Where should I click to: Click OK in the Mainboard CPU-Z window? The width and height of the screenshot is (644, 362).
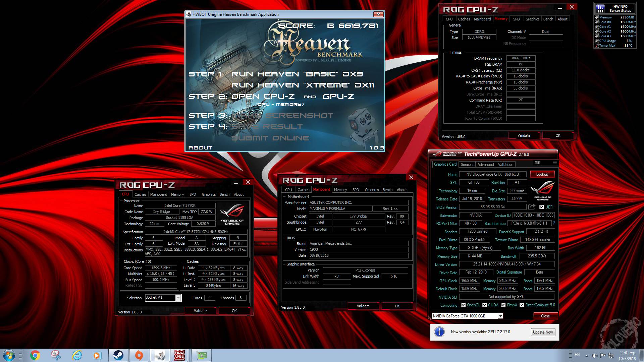tap(397, 306)
